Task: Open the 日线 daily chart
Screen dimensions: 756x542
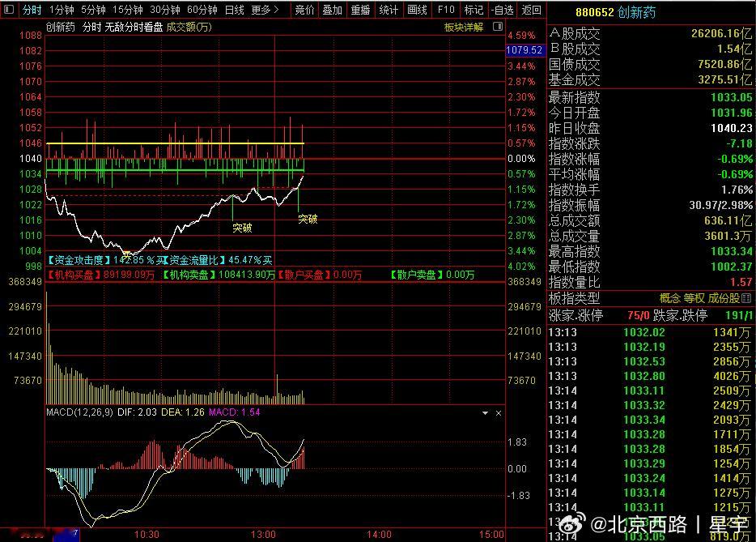Action: click(x=234, y=10)
